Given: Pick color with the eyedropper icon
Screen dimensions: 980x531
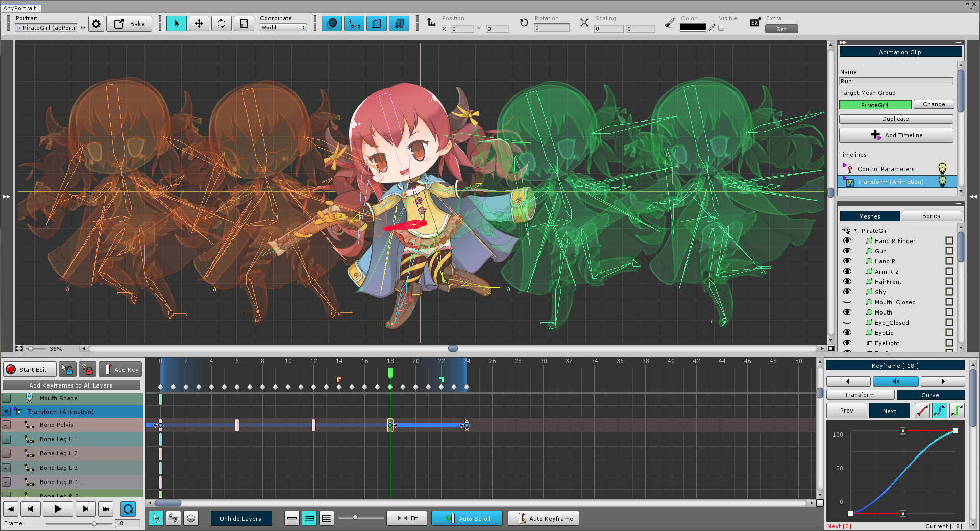Looking at the screenshot, I should point(712,28).
